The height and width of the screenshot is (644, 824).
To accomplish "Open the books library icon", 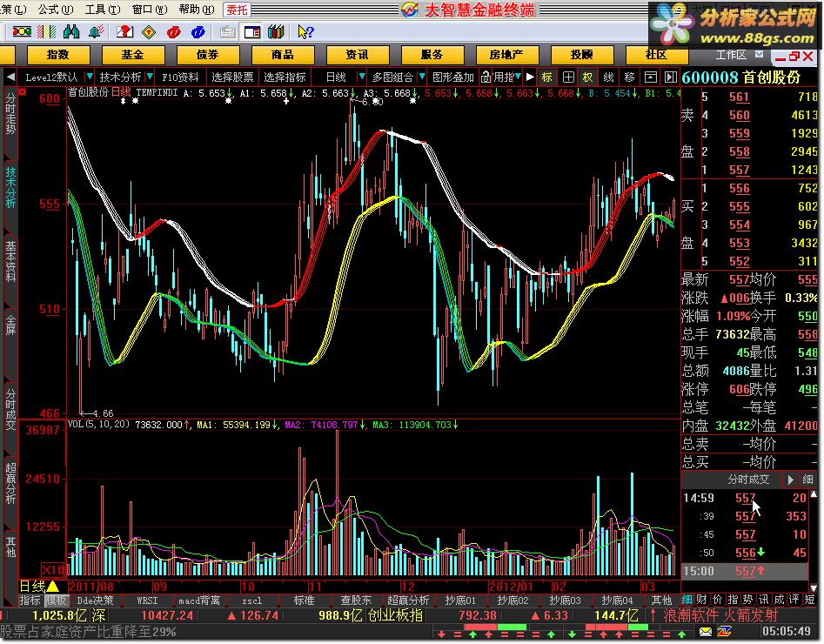I will pyautogui.click(x=276, y=32).
